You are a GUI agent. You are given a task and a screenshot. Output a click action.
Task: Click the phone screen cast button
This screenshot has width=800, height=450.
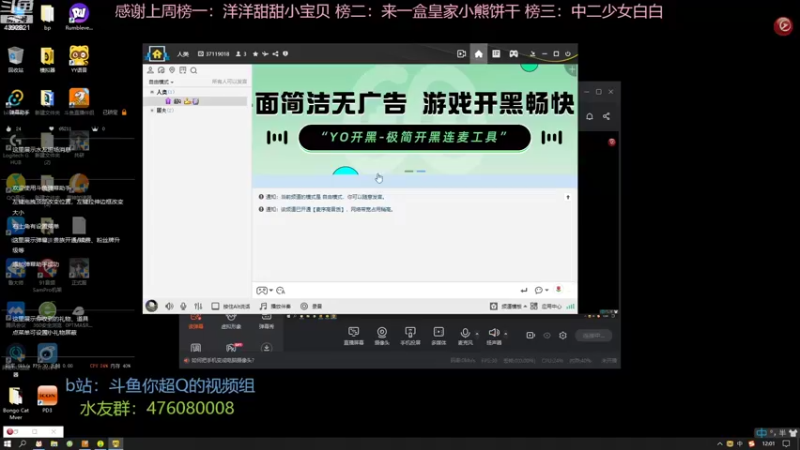tap(410, 336)
